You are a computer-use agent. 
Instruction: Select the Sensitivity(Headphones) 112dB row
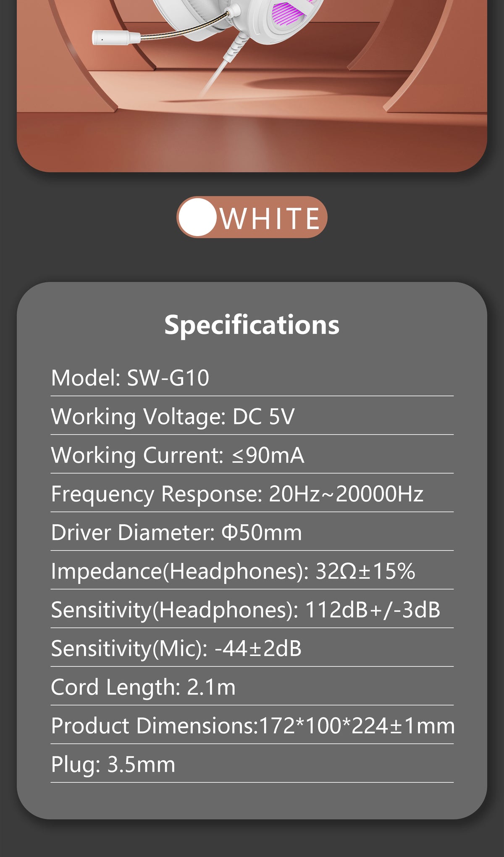point(246,610)
